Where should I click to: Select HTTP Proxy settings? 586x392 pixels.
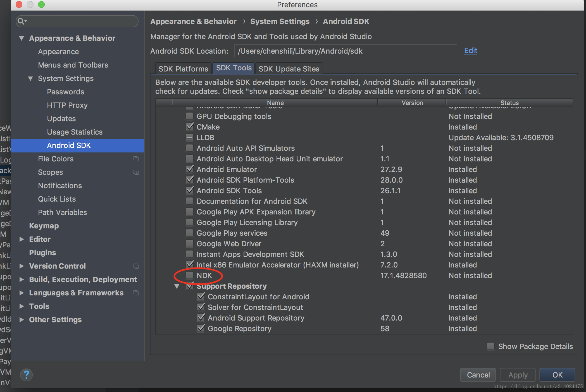point(67,105)
